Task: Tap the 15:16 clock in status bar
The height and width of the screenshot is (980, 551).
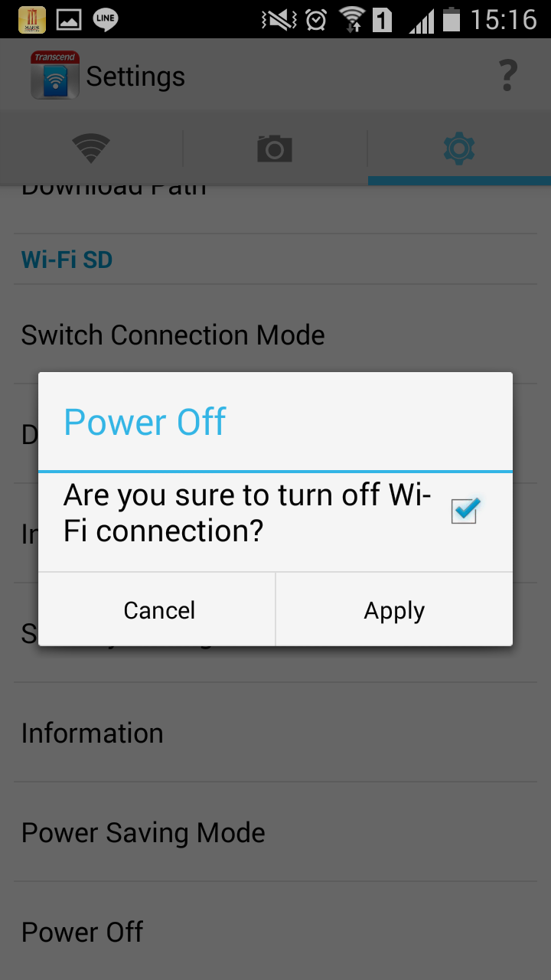Action: pyautogui.click(x=504, y=20)
